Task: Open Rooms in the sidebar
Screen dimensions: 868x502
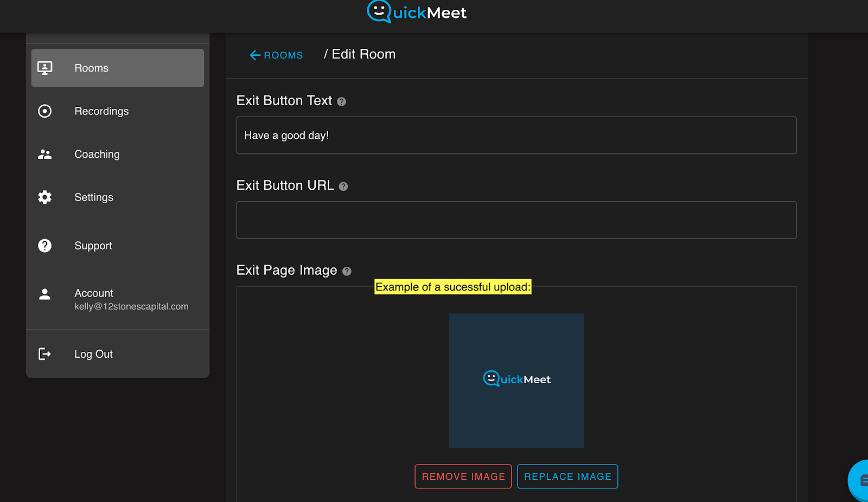Action: point(118,68)
